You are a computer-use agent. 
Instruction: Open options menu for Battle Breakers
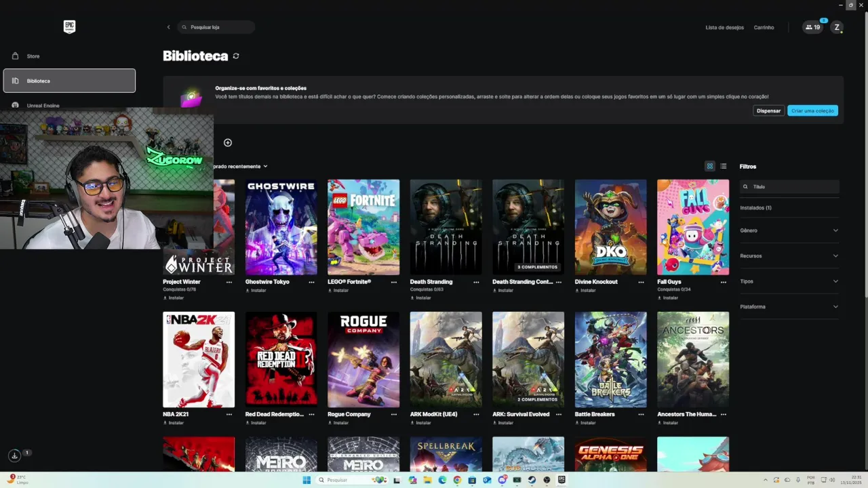(642, 414)
